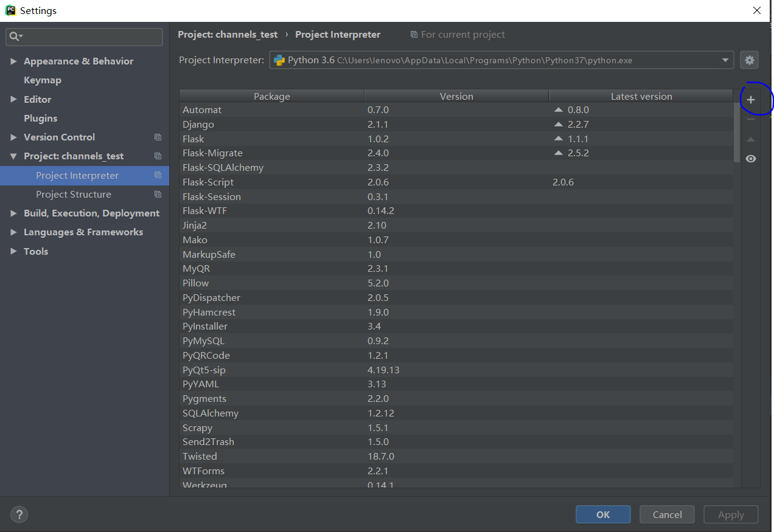
Task: Click the copy icon beside Project Structure
Action: point(158,195)
